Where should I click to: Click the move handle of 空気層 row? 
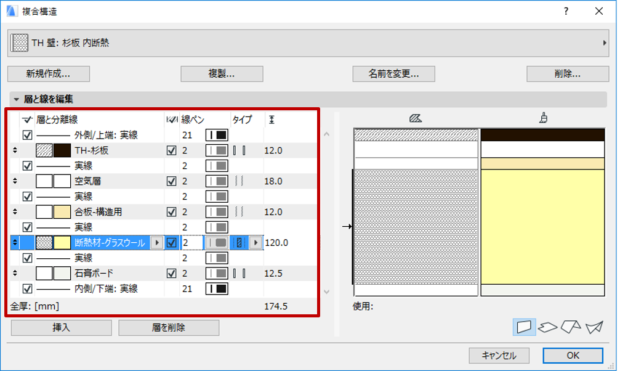coord(15,181)
